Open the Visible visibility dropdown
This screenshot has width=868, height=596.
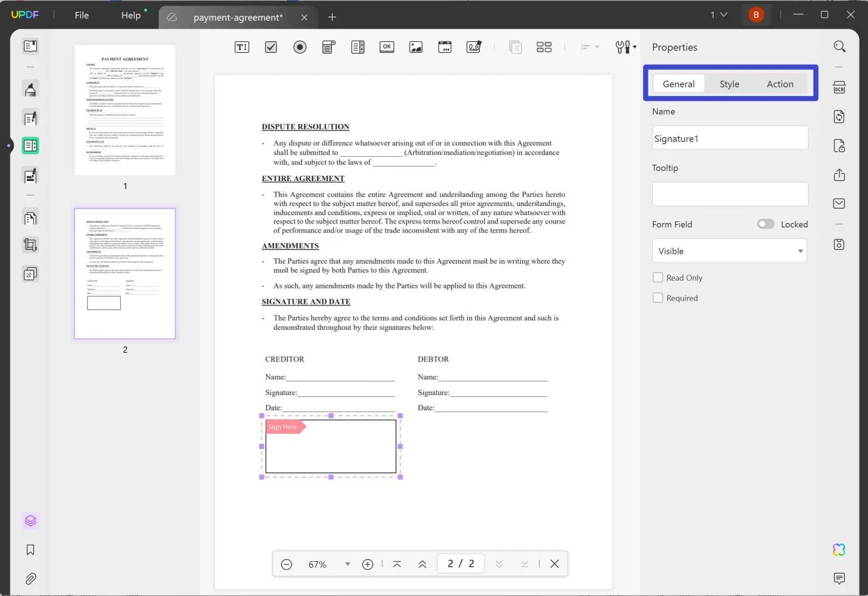pos(729,250)
